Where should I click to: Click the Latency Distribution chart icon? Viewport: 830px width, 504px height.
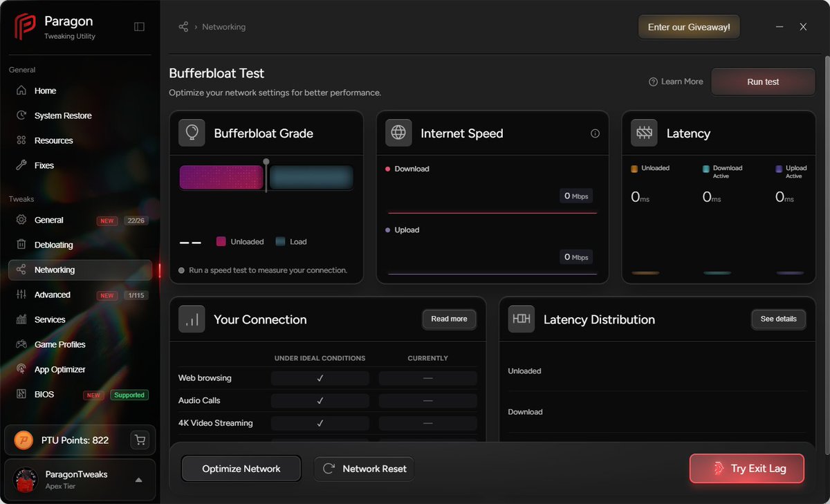(x=522, y=319)
